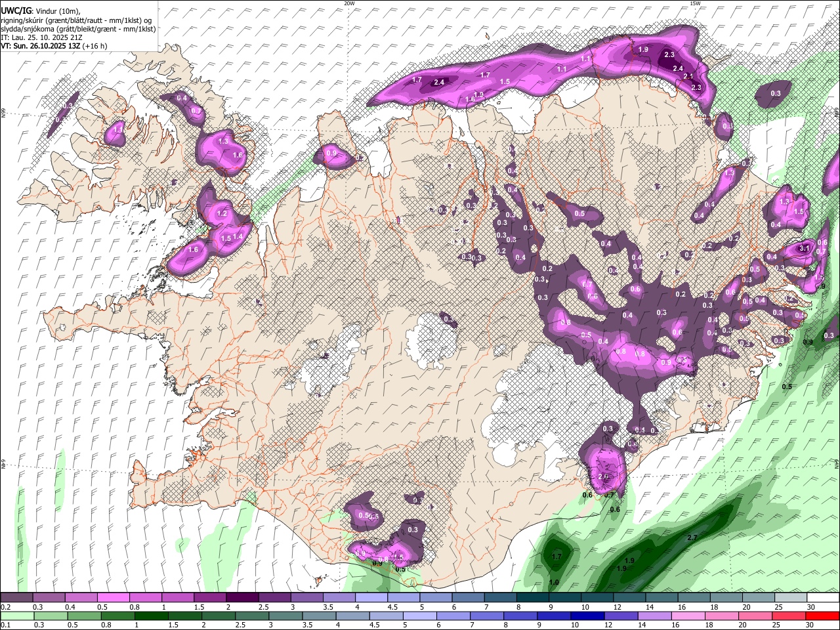The height and width of the screenshot is (630, 840).
Task: Pick the snow legend swatch between 0.4 and 0.5
Action: (x=81, y=598)
